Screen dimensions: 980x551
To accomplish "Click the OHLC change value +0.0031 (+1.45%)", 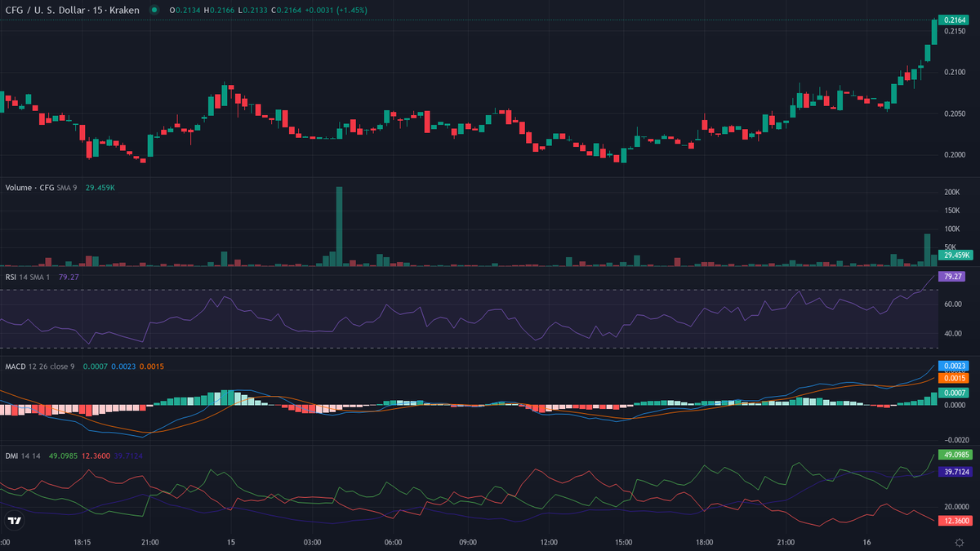I will click(x=336, y=10).
